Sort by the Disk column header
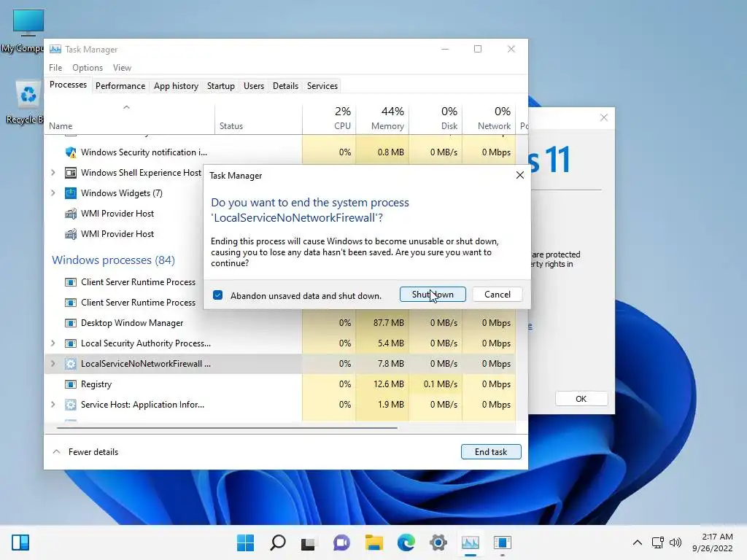Screen dimensions: 747x560 pyautogui.click(x=436, y=118)
